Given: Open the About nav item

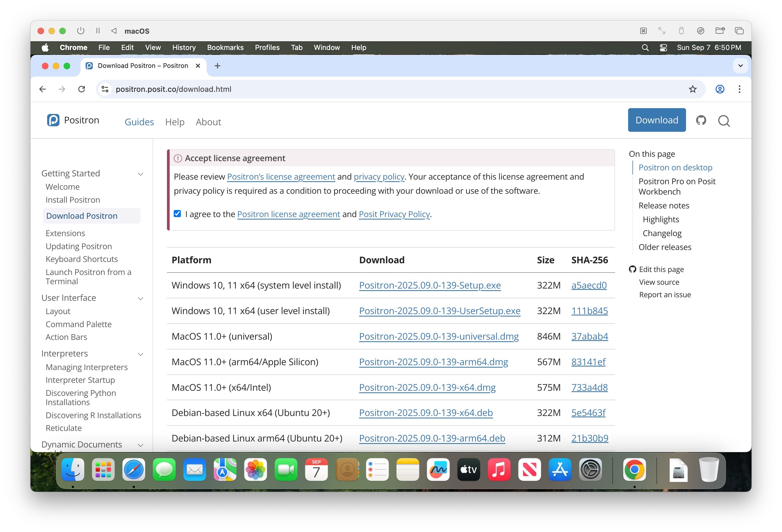Looking at the screenshot, I should point(208,122).
